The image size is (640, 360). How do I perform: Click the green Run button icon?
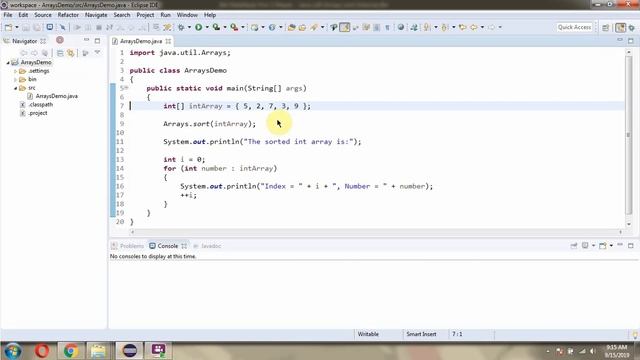(198, 27)
